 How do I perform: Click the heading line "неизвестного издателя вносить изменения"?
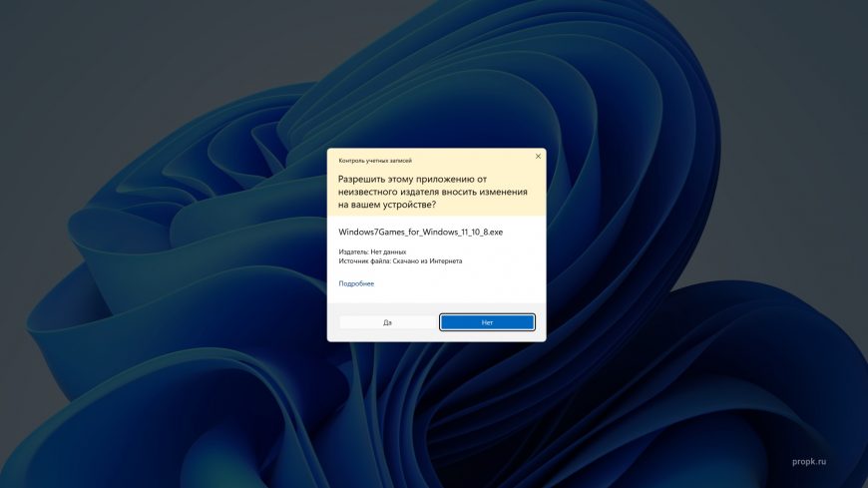tap(433, 191)
